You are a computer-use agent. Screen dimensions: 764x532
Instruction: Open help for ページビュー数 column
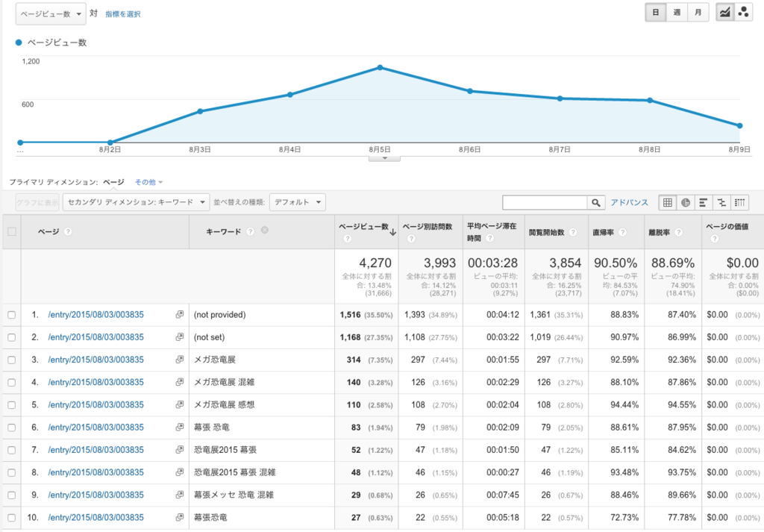pos(348,238)
